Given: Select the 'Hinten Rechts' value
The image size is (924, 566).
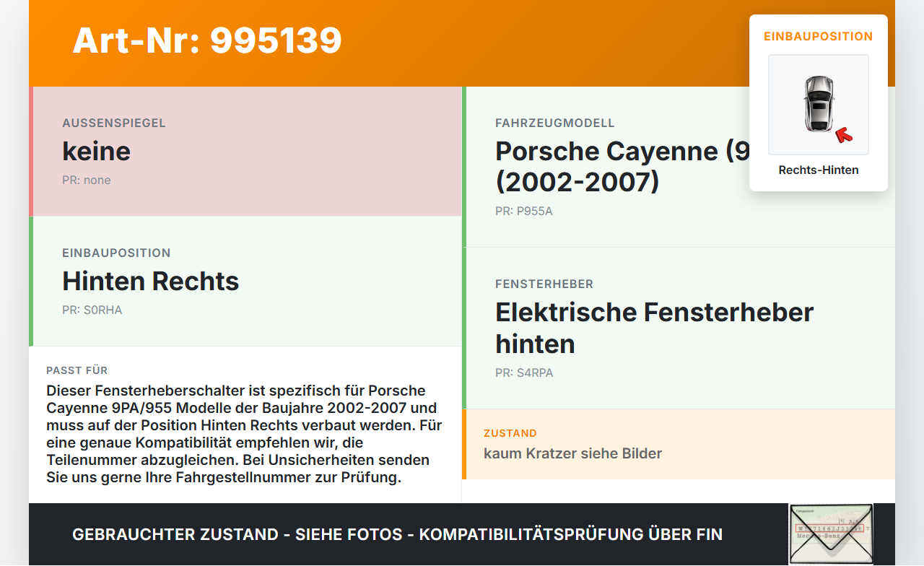Looking at the screenshot, I should click(x=151, y=281).
